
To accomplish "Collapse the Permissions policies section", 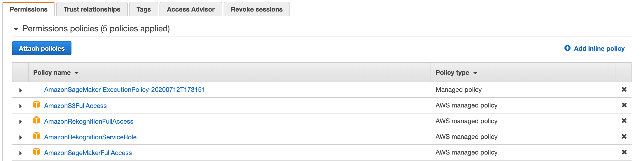I will click(x=16, y=29).
